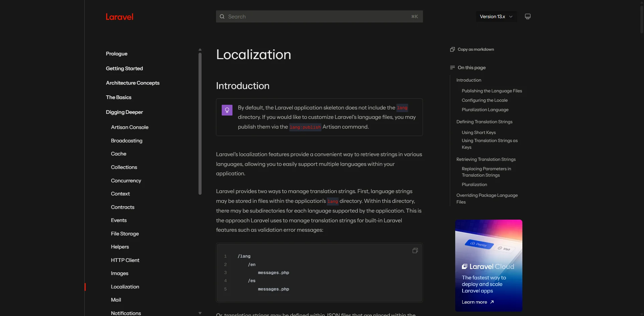Click the Laravel Cloud logo icon
The image size is (644, 316).
[465, 267]
